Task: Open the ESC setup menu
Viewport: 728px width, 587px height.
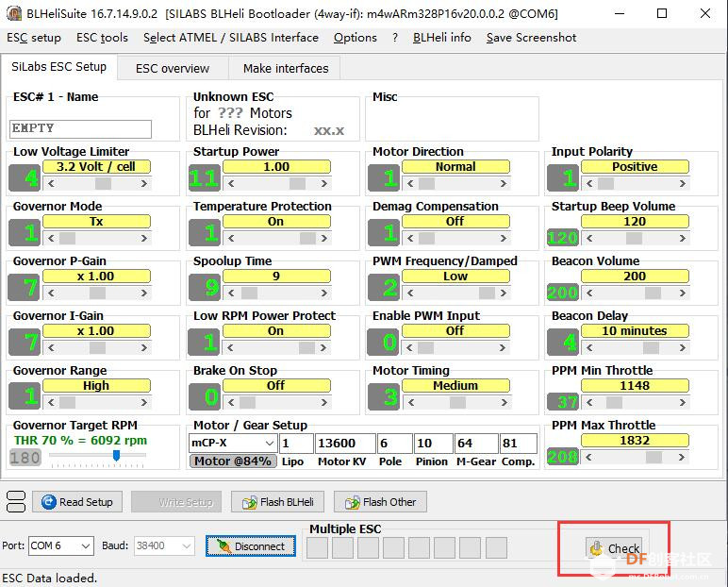Action: [x=34, y=38]
